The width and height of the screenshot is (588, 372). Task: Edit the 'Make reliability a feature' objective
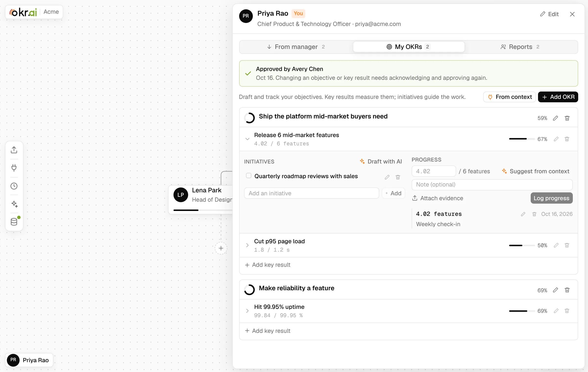[555, 290]
